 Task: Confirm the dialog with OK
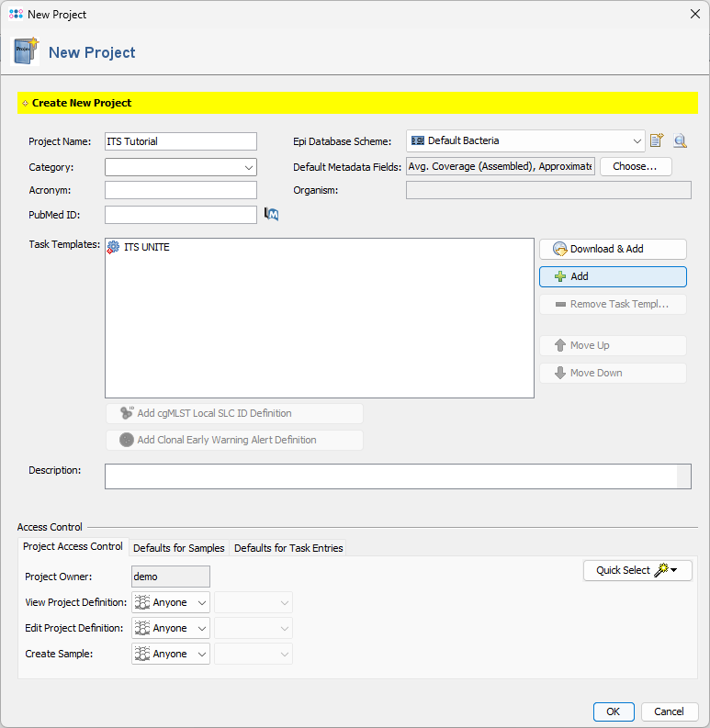click(x=613, y=711)
